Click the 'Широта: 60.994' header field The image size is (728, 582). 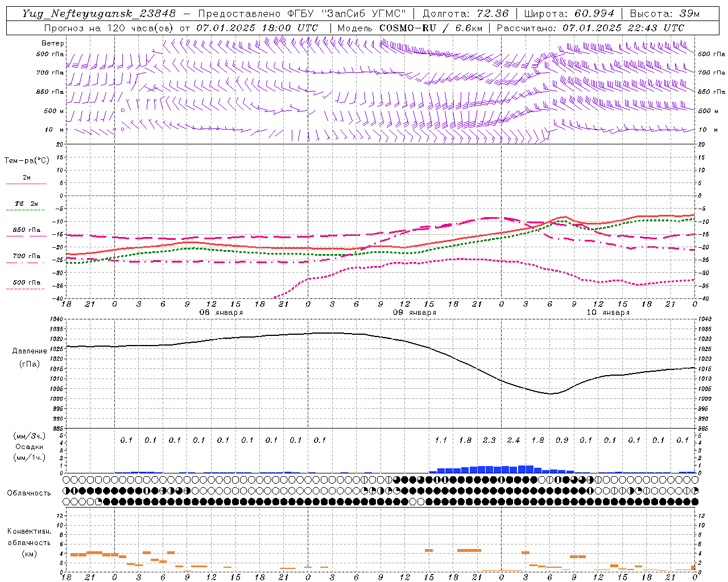tap(569, 13)
